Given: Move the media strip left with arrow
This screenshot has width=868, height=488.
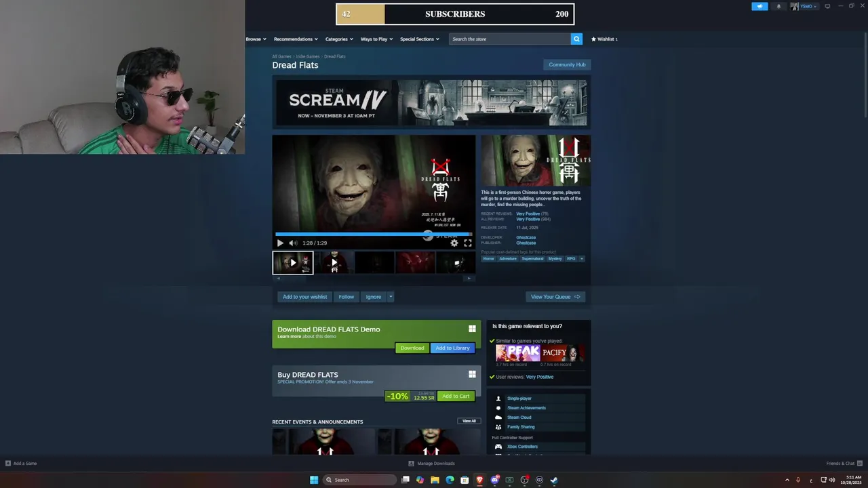Looking at the screenshot, I should (278, 279).
